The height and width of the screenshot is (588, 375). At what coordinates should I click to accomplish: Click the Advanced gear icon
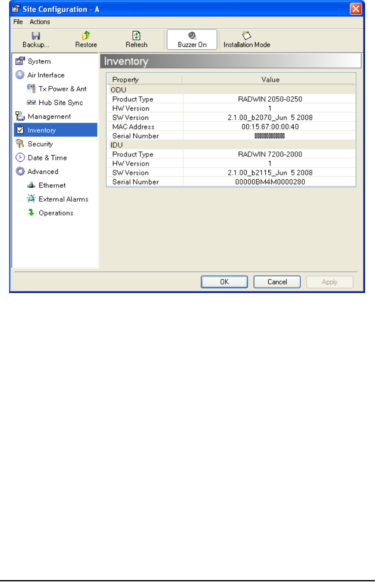[20, 171]
